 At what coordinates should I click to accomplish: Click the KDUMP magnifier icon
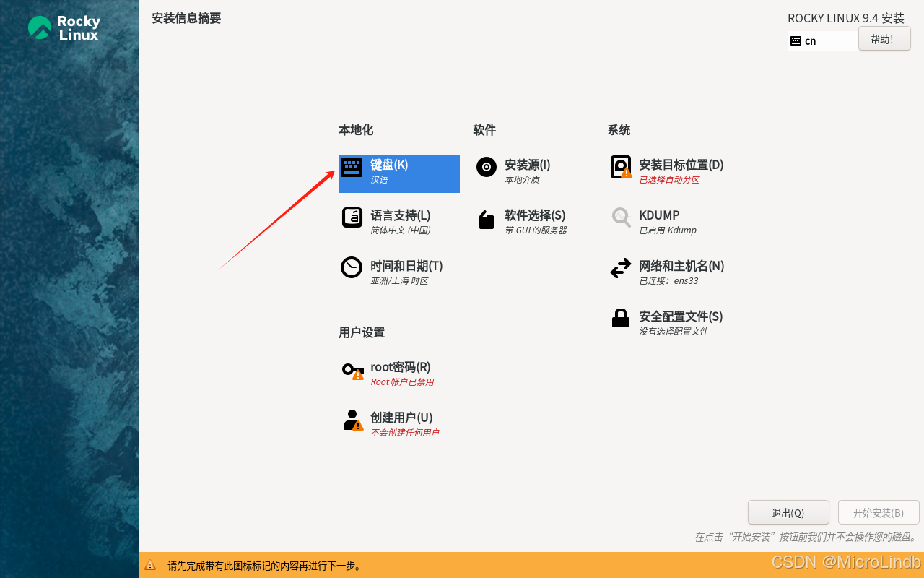tap(621, 217)
